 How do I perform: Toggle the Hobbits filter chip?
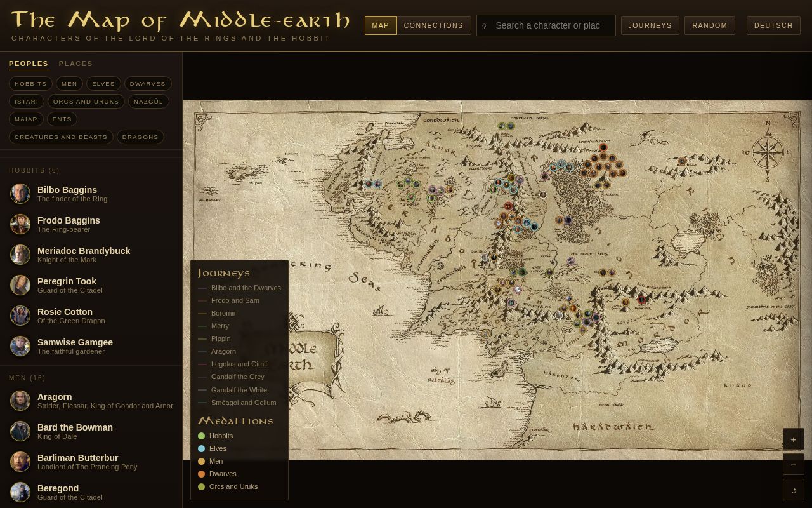click(30, 84)
